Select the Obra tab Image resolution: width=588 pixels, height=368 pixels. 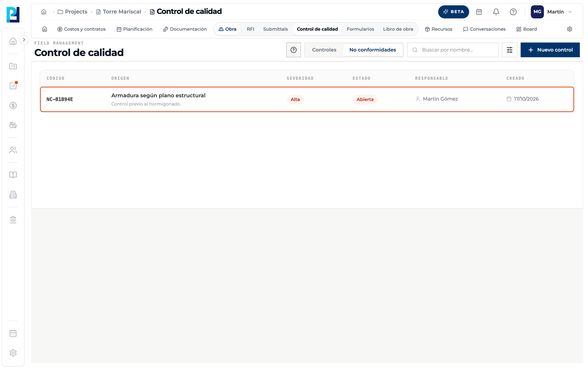click(x=227, y=29)
